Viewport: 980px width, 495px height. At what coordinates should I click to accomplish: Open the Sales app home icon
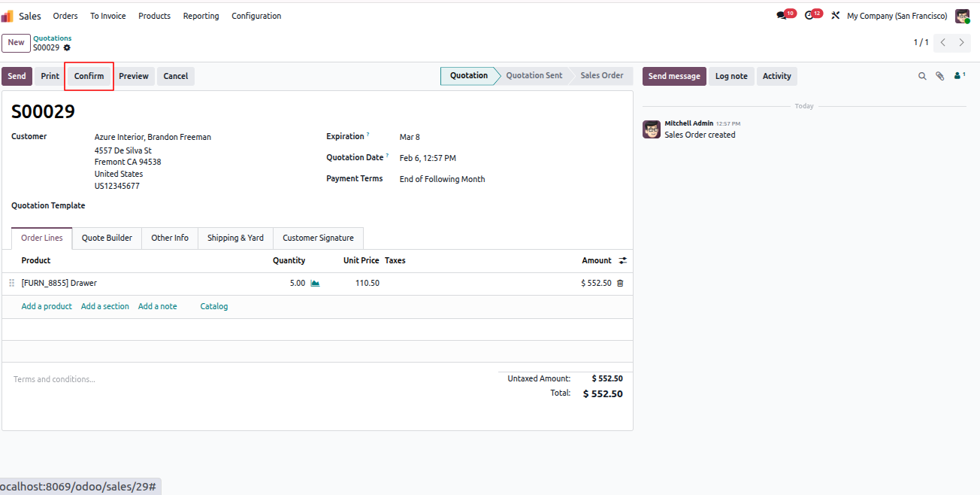(x=8, y=16)
